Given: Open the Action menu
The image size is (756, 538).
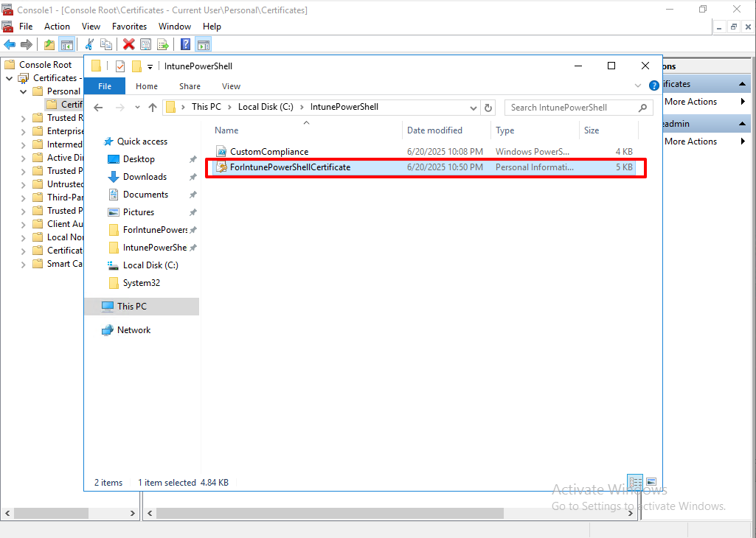Looking at the screenshot, I should click(x=57, y=27).
